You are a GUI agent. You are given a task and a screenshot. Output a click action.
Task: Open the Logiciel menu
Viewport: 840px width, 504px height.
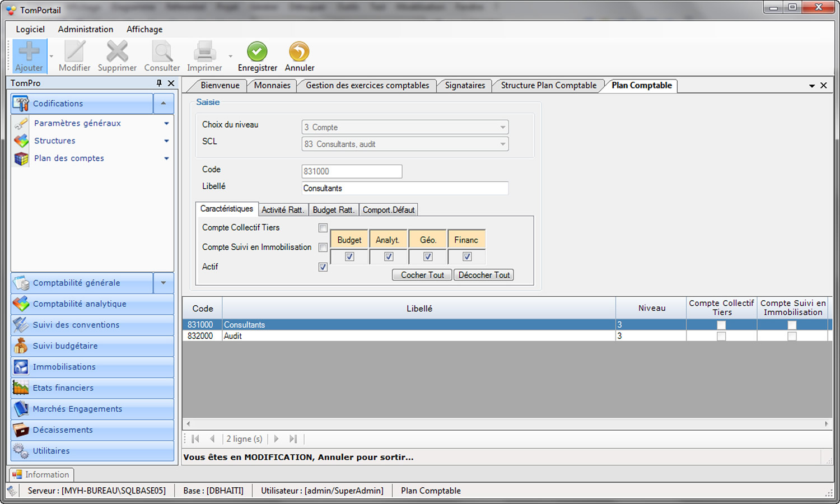pyautogui.click(x=30, y=29)
